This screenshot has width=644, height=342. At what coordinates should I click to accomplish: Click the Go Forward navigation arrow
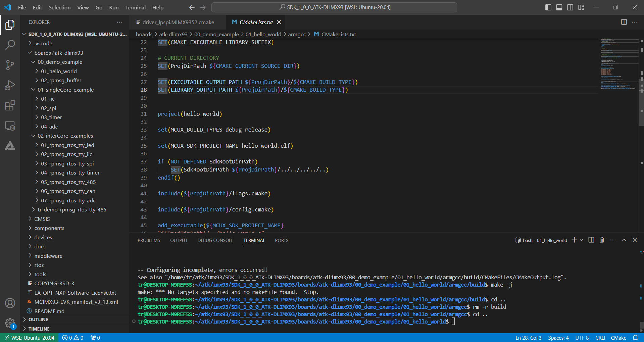tap(203, 7)
